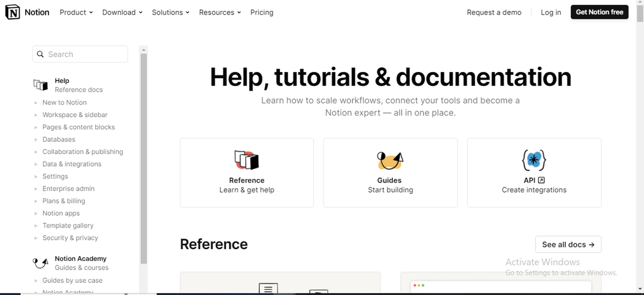Expand the Data & integrations arrow
The image size is (644, 295).
pyautogui.click(x=36, y=164)
